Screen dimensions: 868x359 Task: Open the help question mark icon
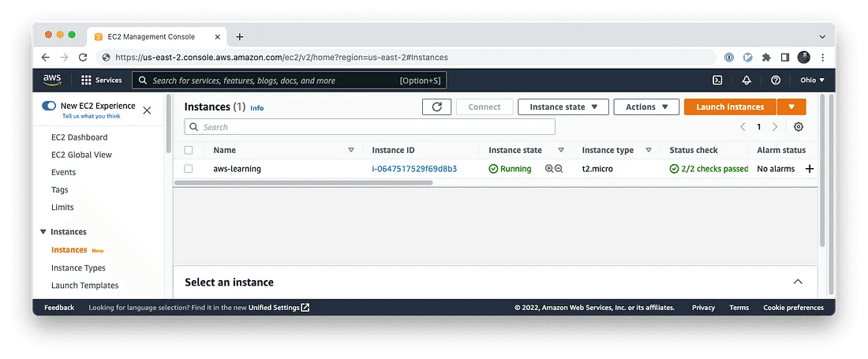[776, 80]
